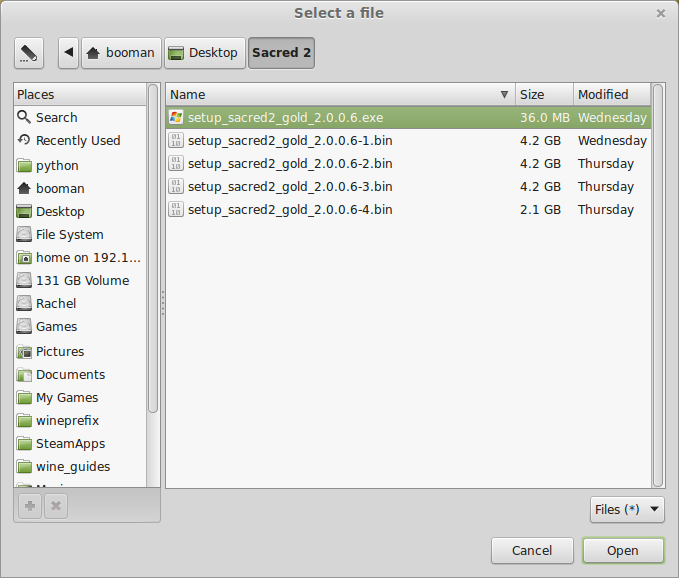Sort files by Name column
Viewport: 679px width, 578px height.
(x=340, y=94)
